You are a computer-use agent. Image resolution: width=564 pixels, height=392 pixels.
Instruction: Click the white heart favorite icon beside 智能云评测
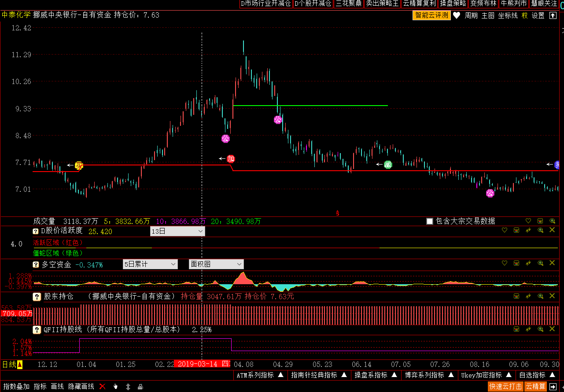pyautogui.click(x=457, y=15)
